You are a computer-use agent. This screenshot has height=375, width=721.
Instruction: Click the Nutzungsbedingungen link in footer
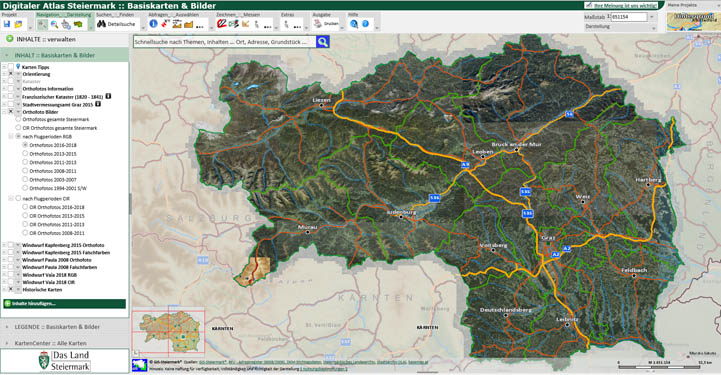pos(323,369)
